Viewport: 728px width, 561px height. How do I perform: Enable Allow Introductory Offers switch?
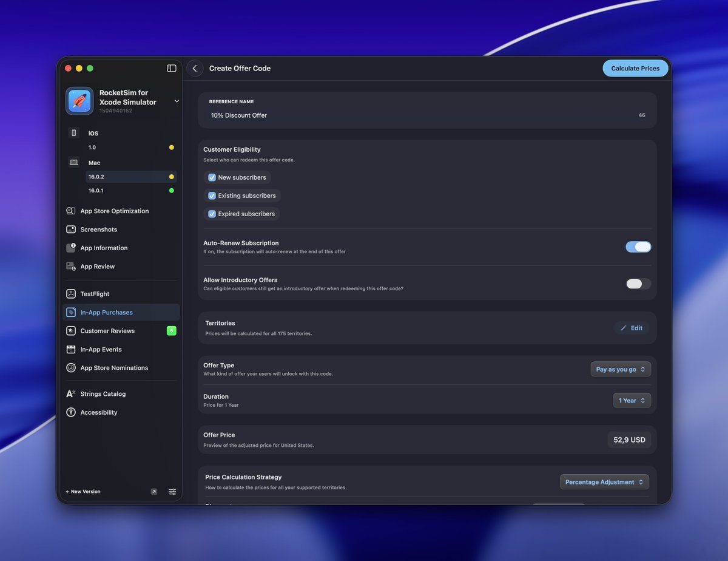pyautogui.click(x=638, y=284)
